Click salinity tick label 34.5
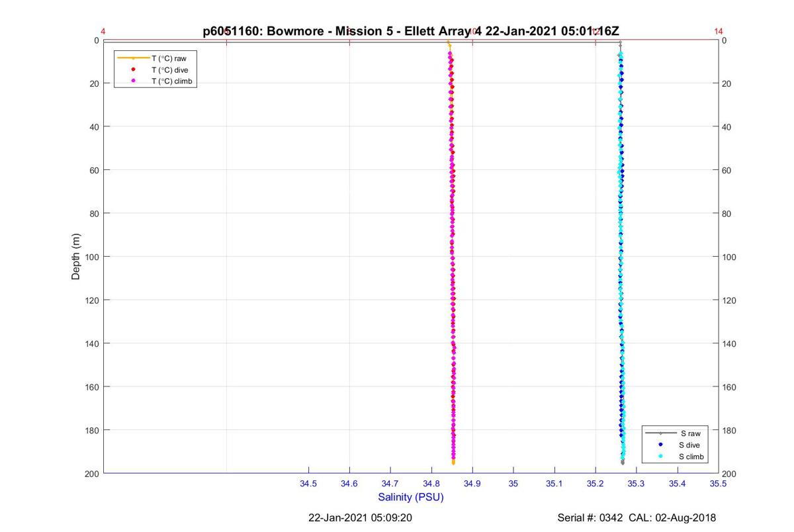This screenshot has width=794, height=532. [x=308, y=484]
